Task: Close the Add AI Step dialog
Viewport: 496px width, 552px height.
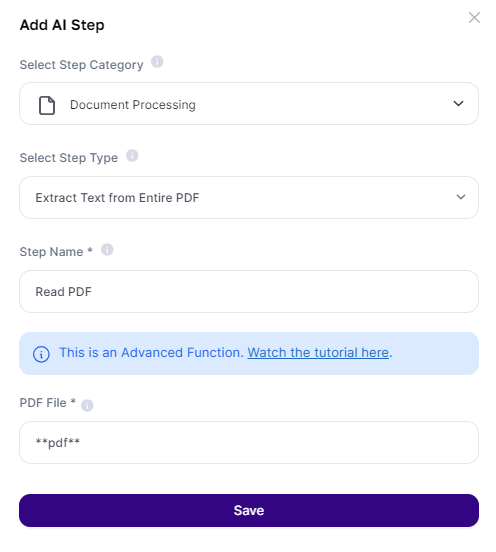Action: click(x=474, y=17)
